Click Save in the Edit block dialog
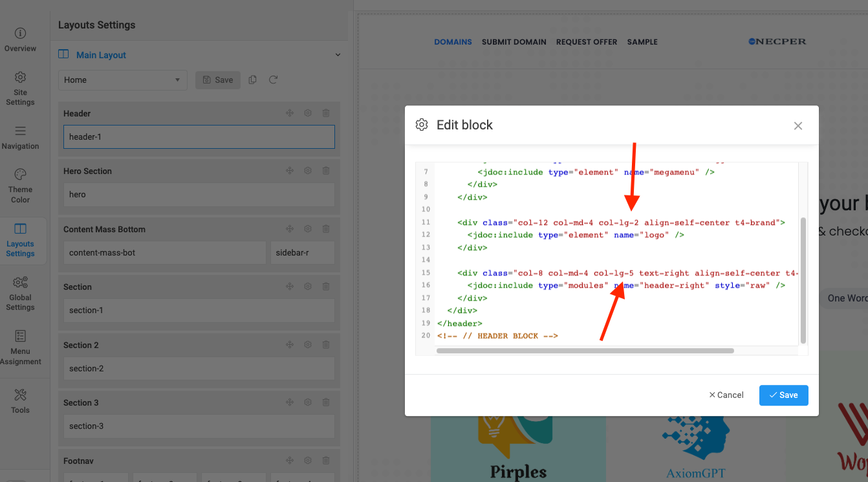This screenshot has height=482, width=868. 783,395
